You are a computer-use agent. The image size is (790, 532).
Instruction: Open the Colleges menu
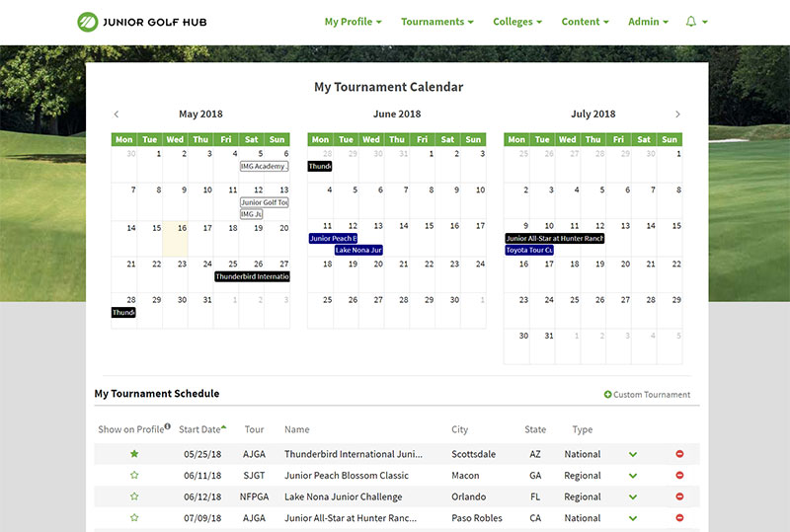click(516, 22)
